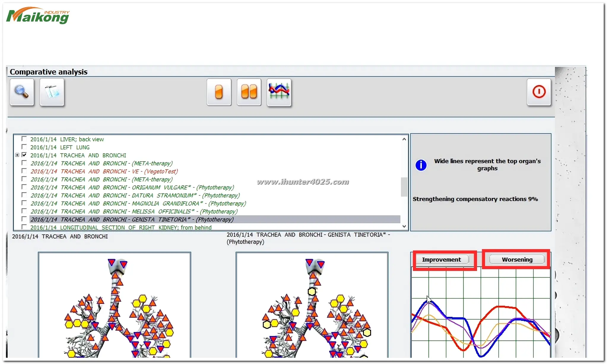The image size is (607, 364).
Task: Expand the TRACHEA AND BRONCHI tree node
Action: 17,155
